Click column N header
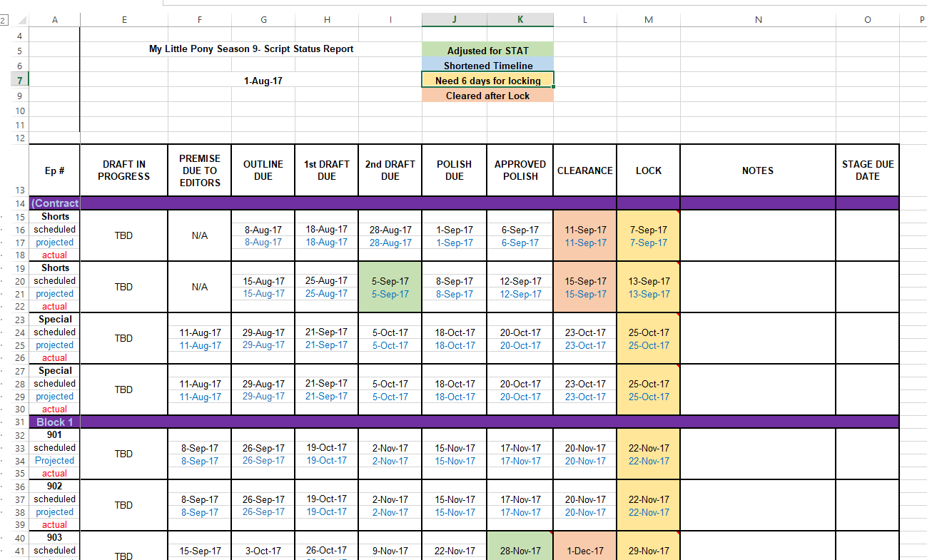This screenshot has width=927, height=560. tap(758, 20)
